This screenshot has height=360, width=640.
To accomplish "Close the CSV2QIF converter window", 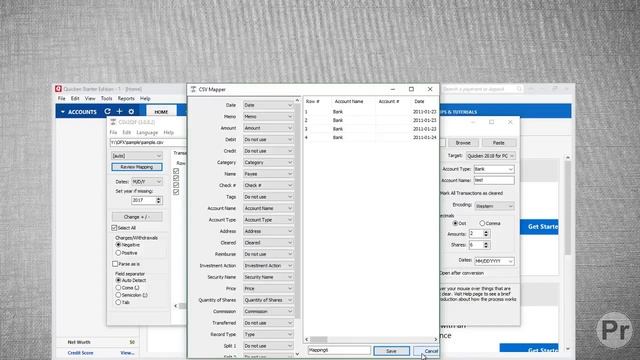I will tap(510, 122).
